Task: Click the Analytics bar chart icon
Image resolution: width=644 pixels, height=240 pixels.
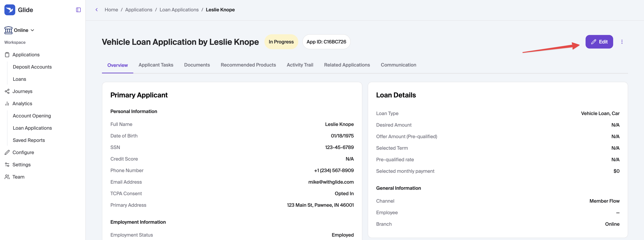Action: click(x=7, y=104)
